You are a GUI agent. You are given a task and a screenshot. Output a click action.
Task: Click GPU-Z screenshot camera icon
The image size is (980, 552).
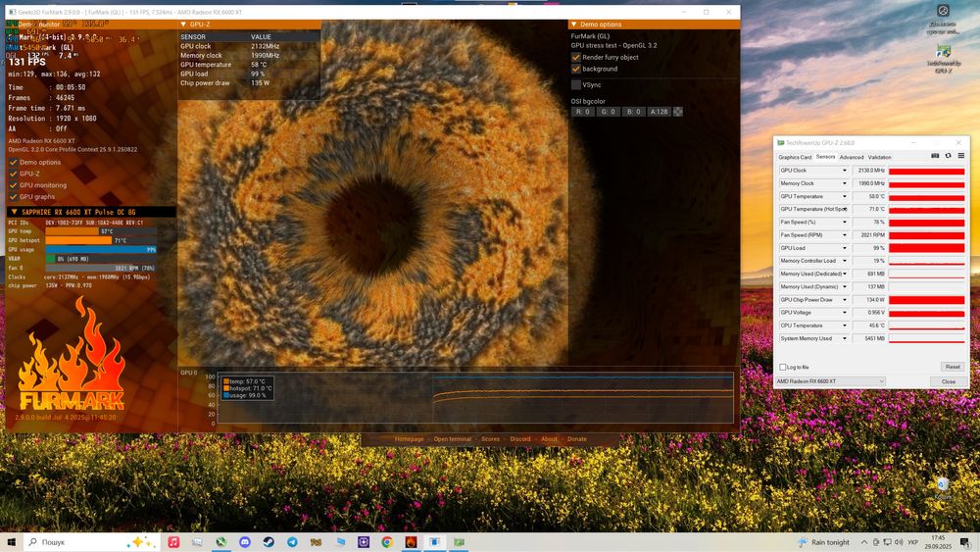935,156
